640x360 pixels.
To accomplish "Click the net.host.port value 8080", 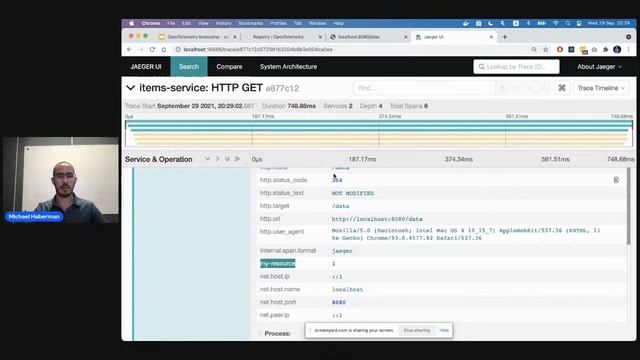I will point(339,302).
